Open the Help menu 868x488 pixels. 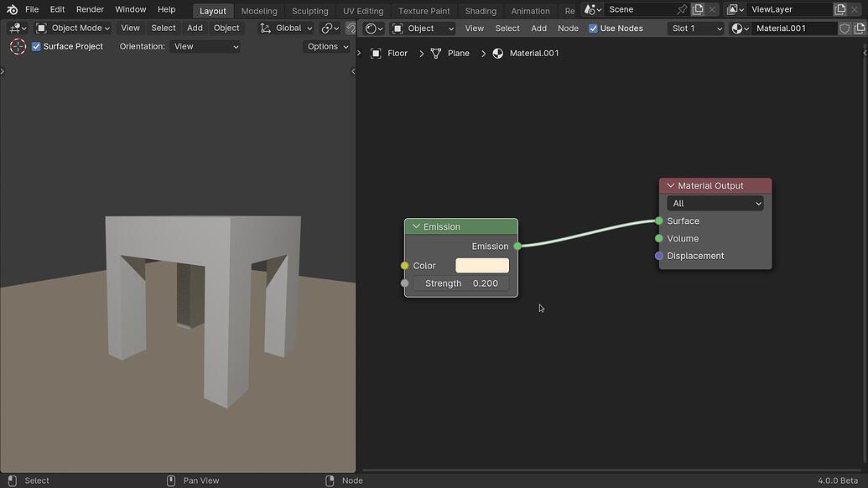(166, 9)
